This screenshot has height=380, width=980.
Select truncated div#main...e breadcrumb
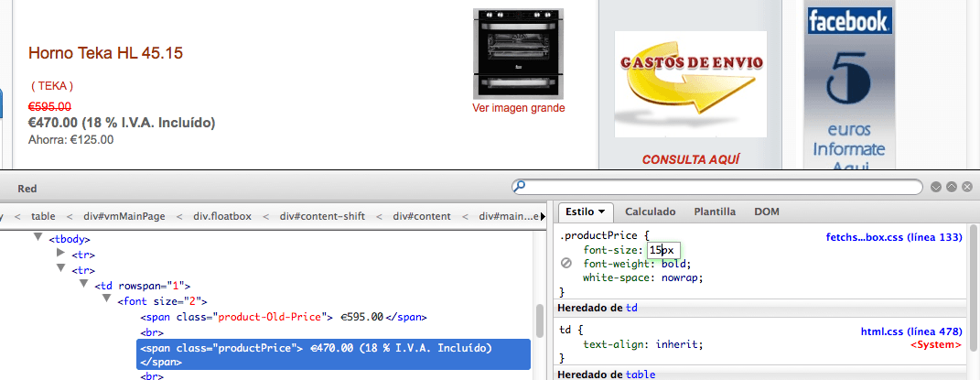pyautogui.click(x=508, y=216)
